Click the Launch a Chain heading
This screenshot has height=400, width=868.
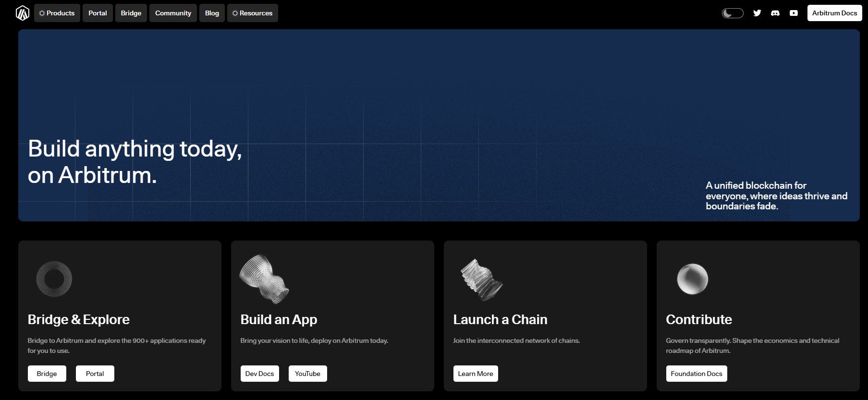[x=500, y=319]
